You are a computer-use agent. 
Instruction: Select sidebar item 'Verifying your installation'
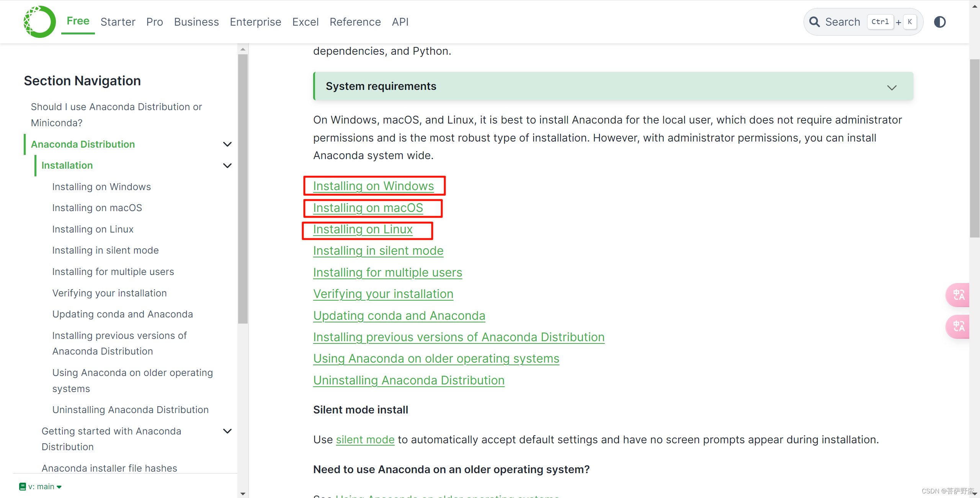109,293
